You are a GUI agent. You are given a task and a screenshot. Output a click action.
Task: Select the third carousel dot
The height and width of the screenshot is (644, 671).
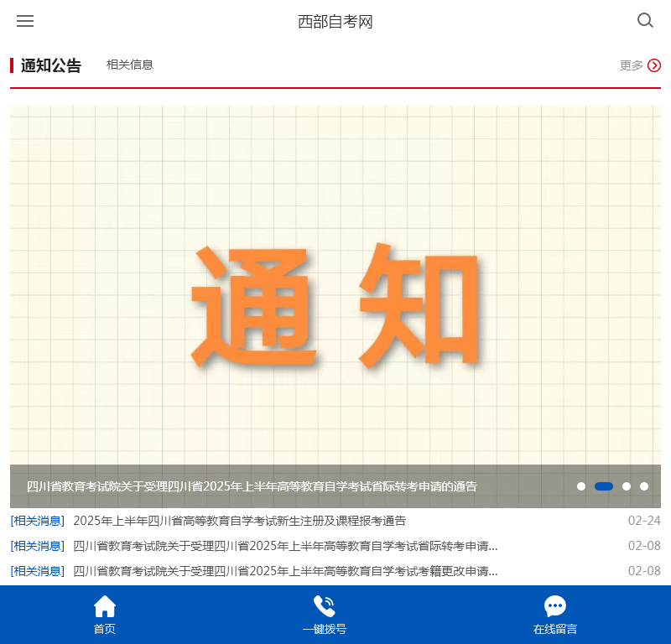pos(627,486)
